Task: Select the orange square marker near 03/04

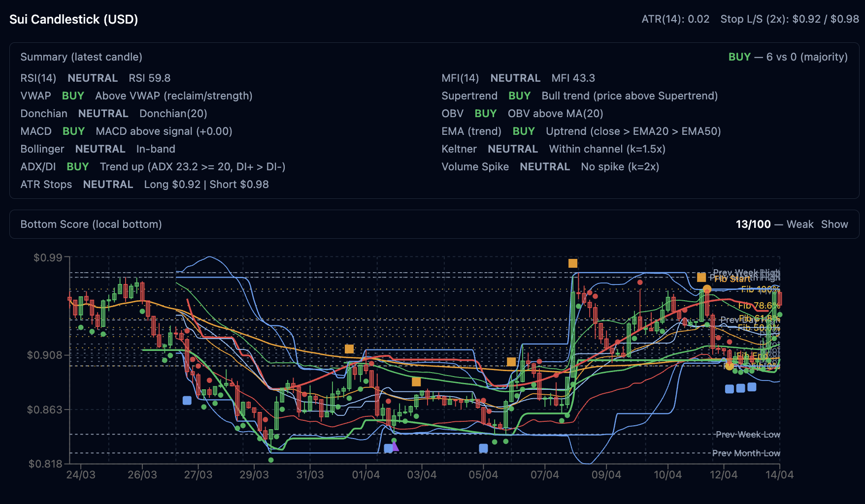Action: [x=416, y=382]
